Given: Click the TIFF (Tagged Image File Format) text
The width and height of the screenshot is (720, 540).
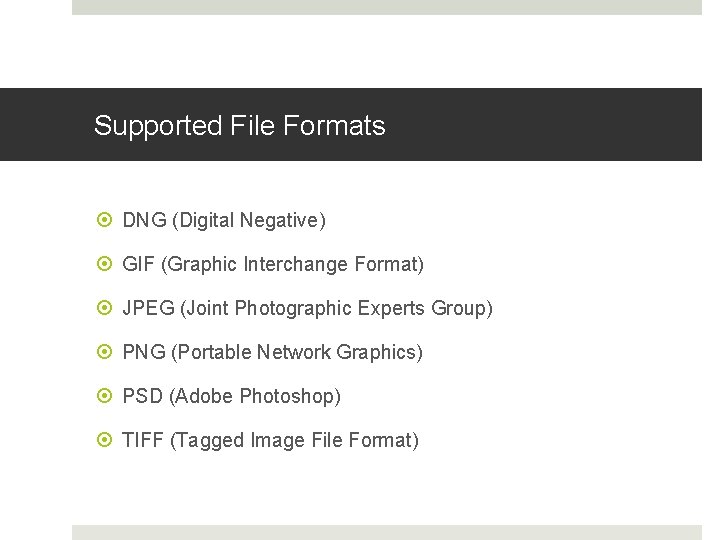Looking at the screenshot, I should click(x=270, y=440).
